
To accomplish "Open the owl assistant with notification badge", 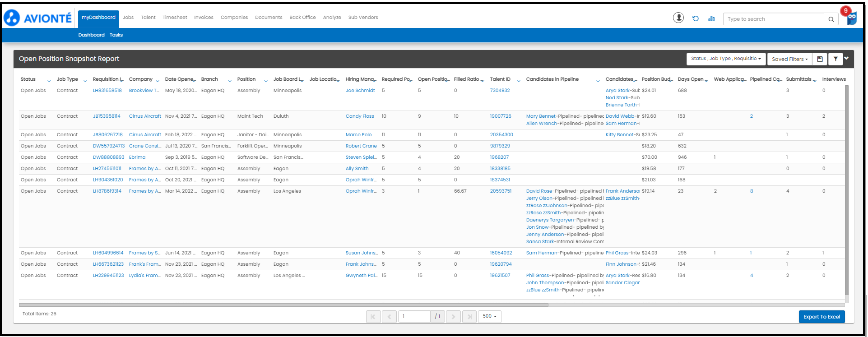I will (x=851, y=18).
